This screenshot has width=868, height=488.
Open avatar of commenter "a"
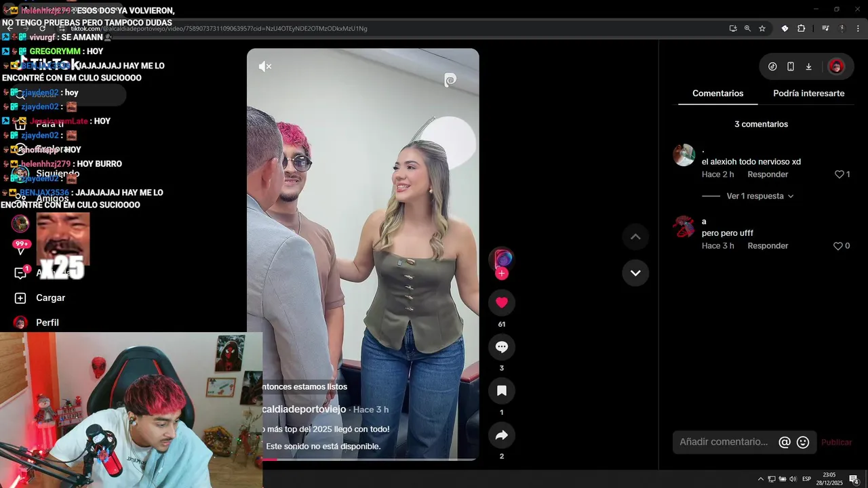[x=684, y=226]
